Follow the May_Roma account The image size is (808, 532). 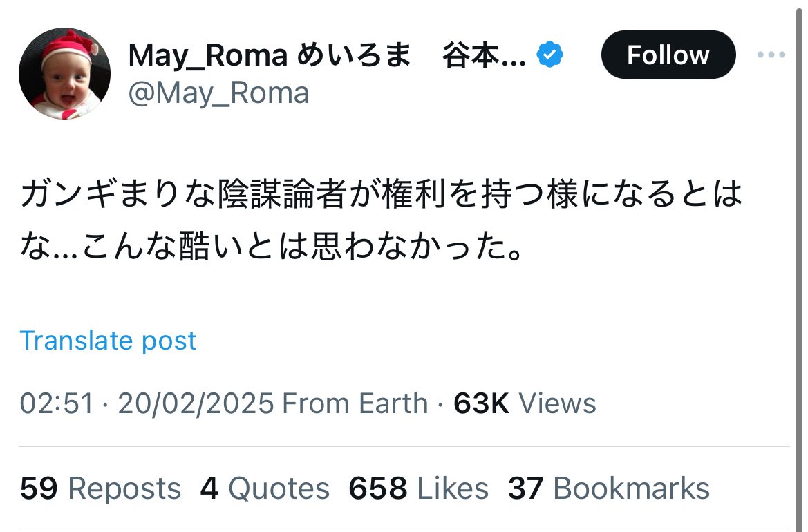[x=668, y=55]
